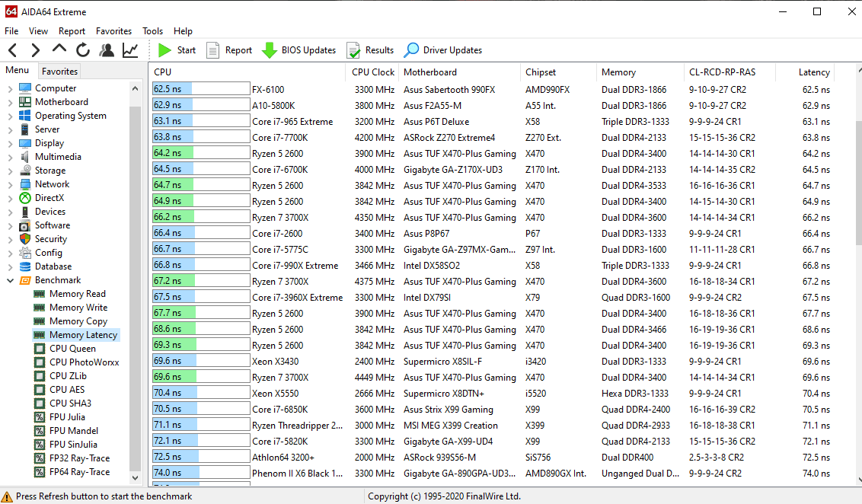The image size is (862, 504).
Task: Select the FPU SinJulia benchmark icon
Action: pos(39,445)
